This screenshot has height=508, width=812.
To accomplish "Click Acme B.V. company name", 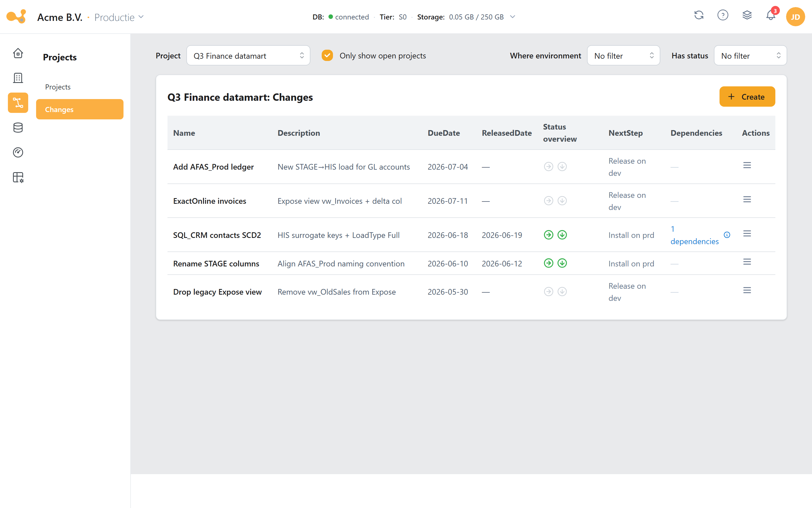I will (x=60, y=17).
